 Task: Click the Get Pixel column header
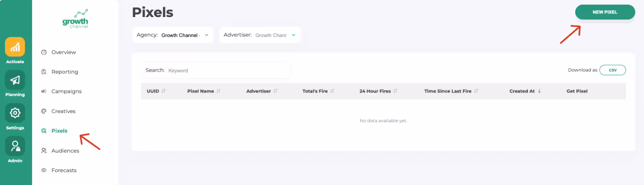577,91
